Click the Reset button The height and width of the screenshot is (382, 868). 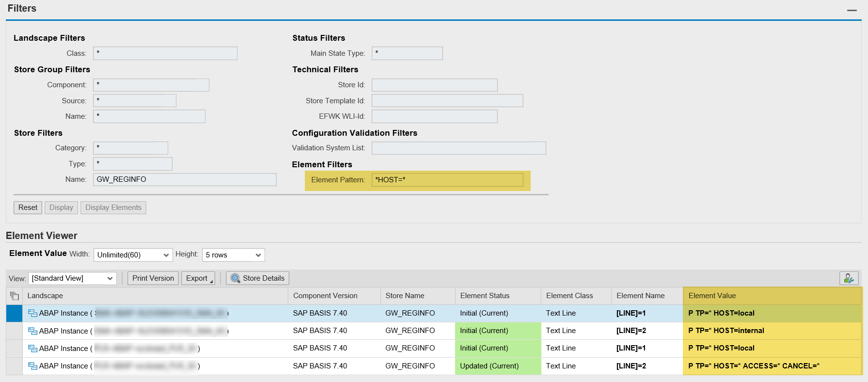(x=28, y=207)
